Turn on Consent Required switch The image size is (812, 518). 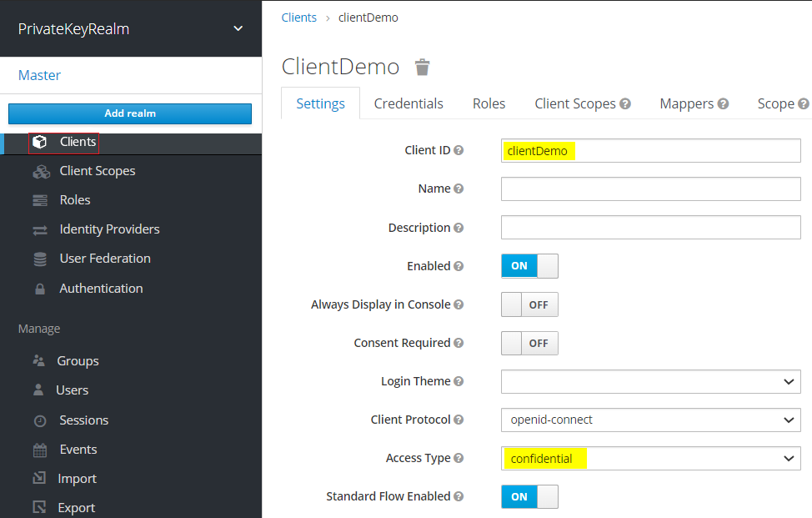[x=529, y=343]
